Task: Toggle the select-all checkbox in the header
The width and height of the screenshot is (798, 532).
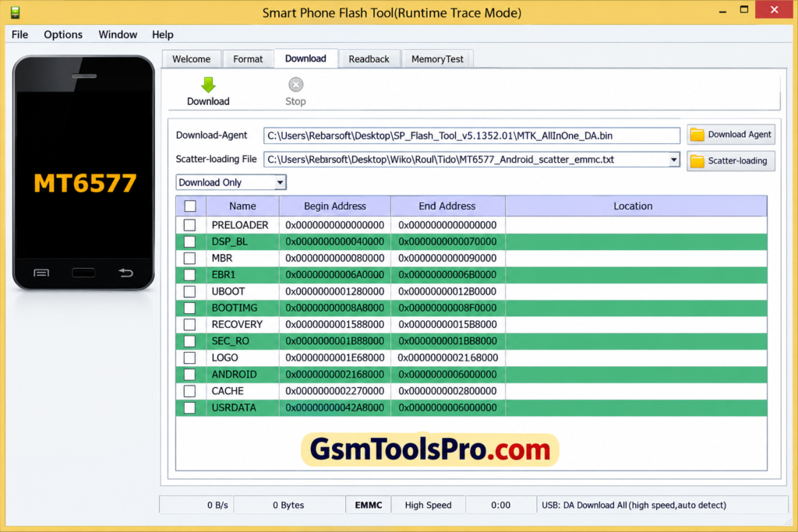Action: click(190, 206)
